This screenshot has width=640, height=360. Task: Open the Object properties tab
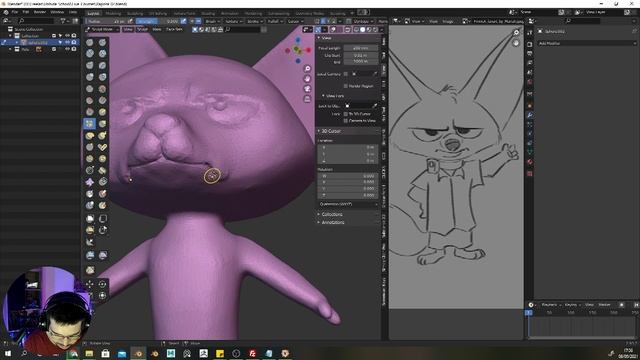[530, 105]
